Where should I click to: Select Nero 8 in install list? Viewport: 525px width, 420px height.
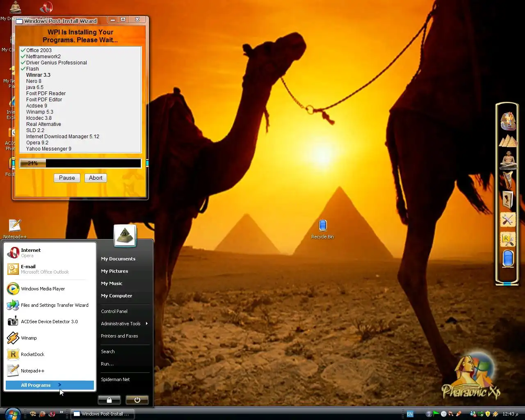tap(34, 81)
